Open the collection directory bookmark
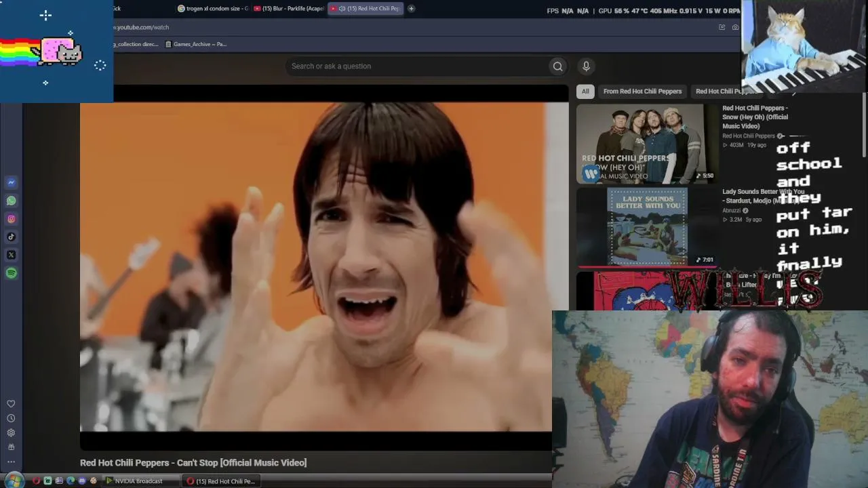This screenshot has height=488, width=868. pos(136,44)
